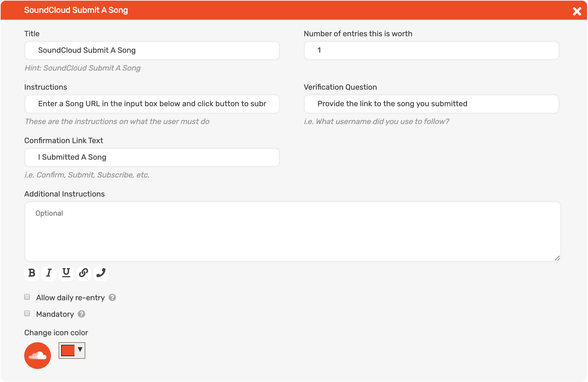Apply bold formatting in Additional Instructions
Viewport: 588px width, 382px height.
[x=31, y=273]
